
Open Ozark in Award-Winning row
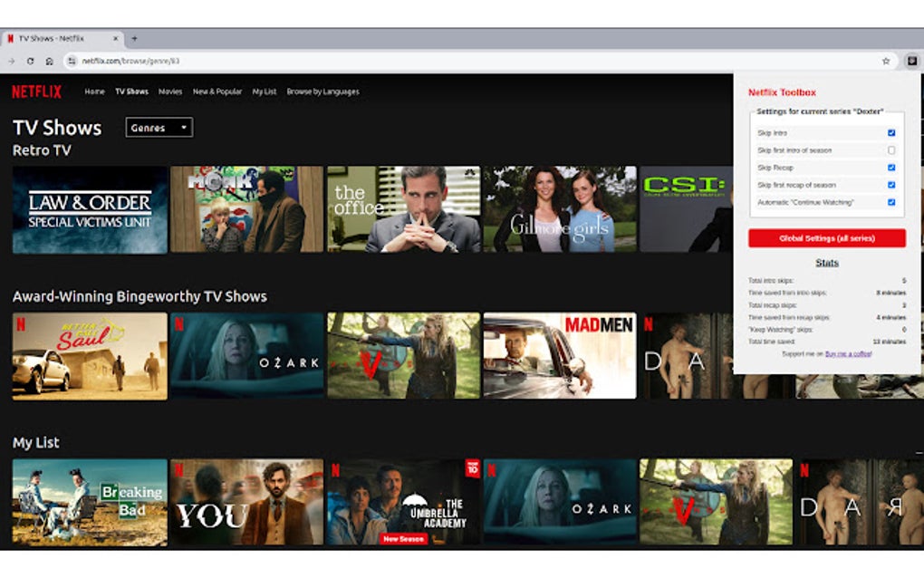[x=246, y=356]
